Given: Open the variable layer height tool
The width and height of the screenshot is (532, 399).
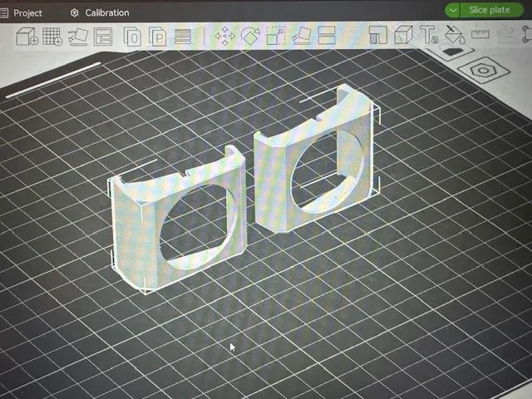Looking at the screenshot, I should tap(183, 37).
